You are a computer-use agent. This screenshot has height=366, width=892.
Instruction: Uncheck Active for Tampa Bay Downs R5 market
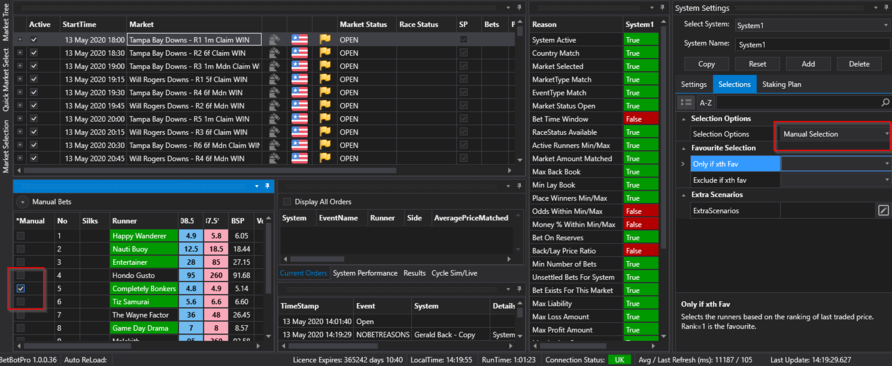click(34, 119)
